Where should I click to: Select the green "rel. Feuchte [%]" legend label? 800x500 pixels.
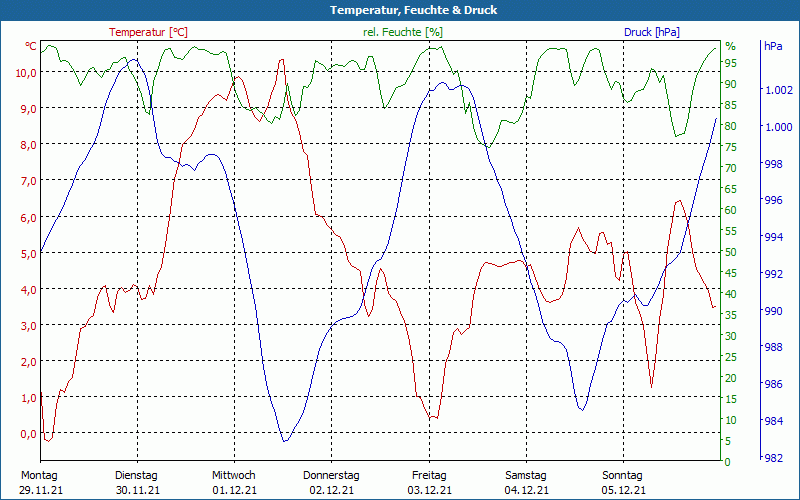point(403,32)
